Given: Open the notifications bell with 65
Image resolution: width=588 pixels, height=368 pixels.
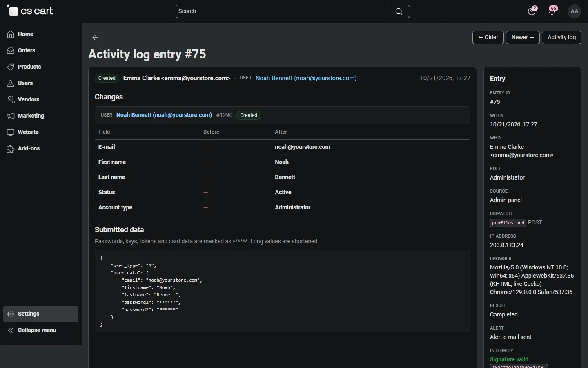Looking at the screenshot, I should [553, 11].
